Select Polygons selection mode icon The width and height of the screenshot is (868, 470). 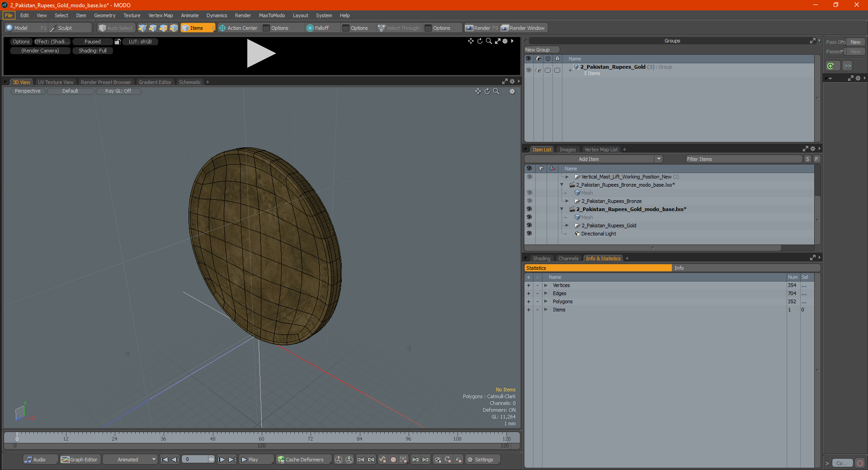click(x=163, y=28)
